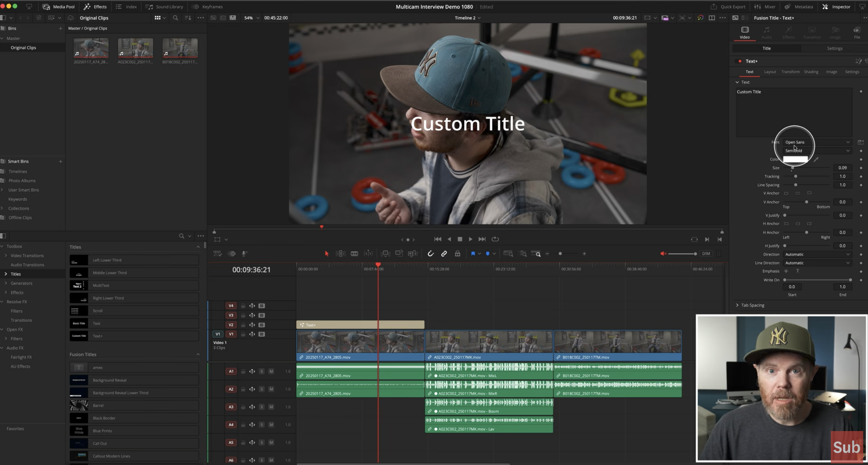Open the Keyframes panel

[x=208, y=6]
